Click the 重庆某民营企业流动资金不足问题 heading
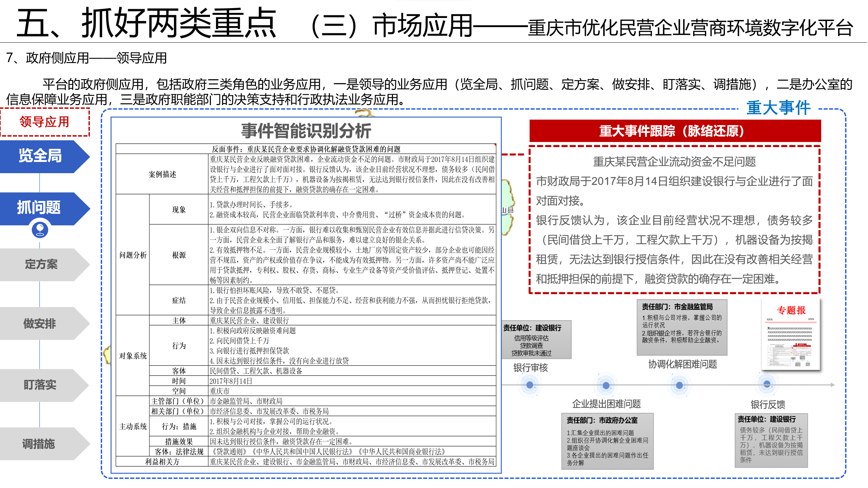This screenshot has width=868, height=488. point(674,162)
